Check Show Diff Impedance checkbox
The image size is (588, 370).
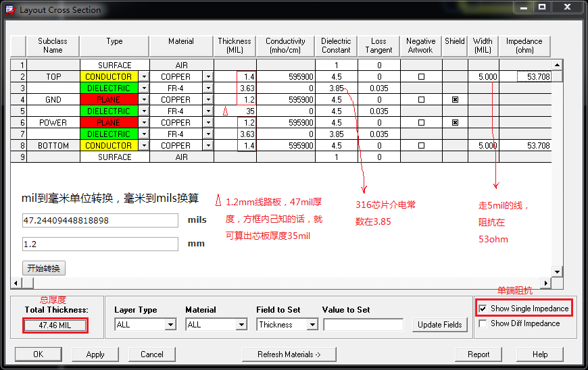click(x=483, y=324)
